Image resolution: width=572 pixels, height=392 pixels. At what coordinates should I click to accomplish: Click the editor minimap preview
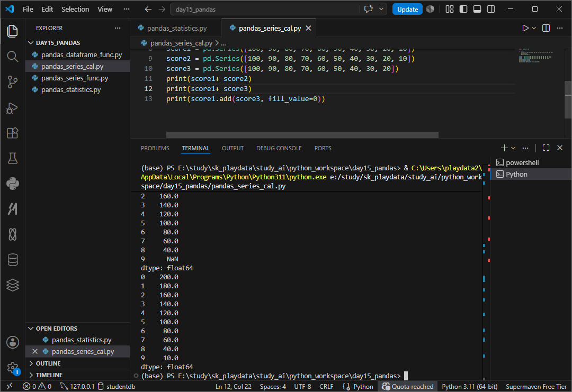tap(535, 56)
